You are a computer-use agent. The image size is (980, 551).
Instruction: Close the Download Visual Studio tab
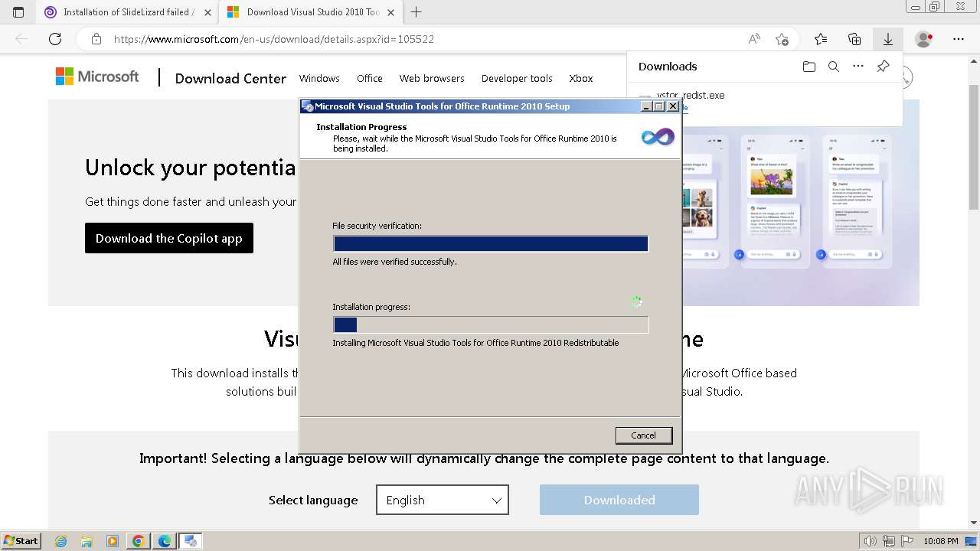point(391,12)
